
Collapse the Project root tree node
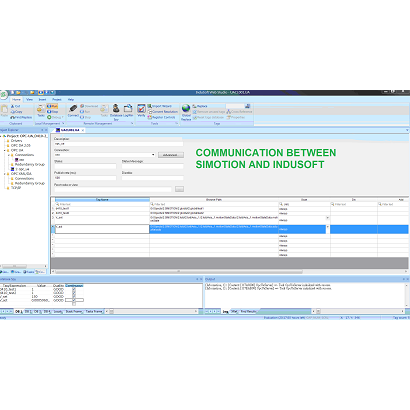pos(1,136)
